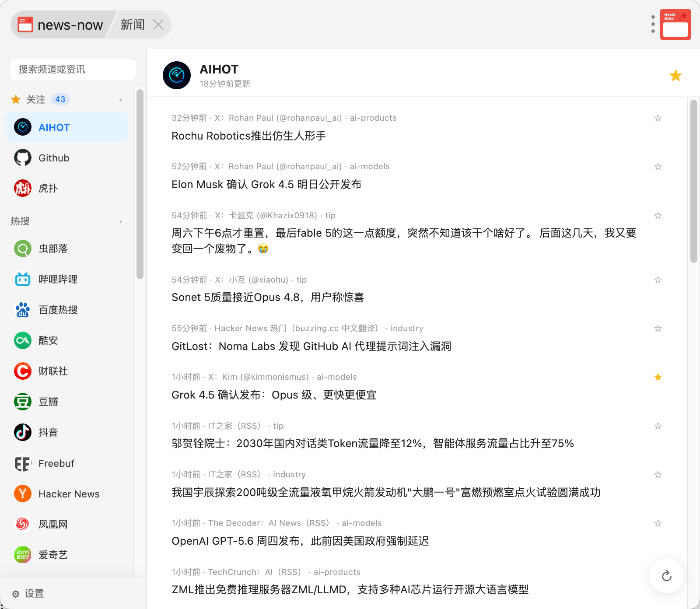Open OpenAI GPT-5.6 周四发布 headline
The image size is (700, 609).
(x=300, y=541)
